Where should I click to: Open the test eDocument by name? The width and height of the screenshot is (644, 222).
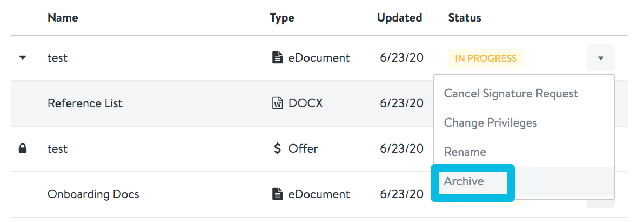(x=57, y=58)
